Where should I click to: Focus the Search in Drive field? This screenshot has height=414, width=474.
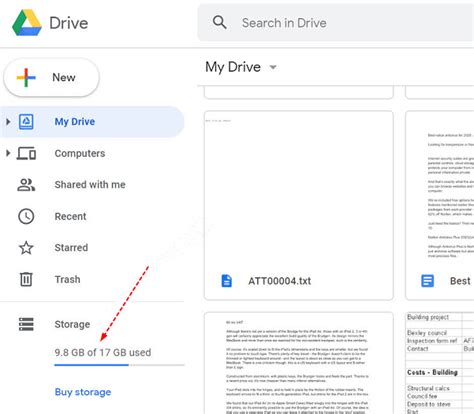(336, 23)
